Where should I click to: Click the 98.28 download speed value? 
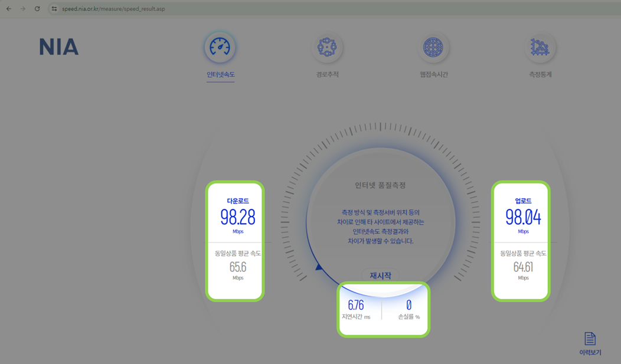(x=238, y=217)
